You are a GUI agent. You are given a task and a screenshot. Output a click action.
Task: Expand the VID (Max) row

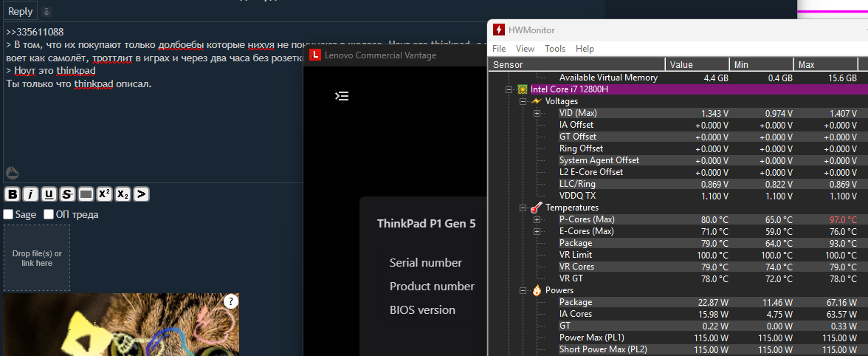(x=537, y=113)
